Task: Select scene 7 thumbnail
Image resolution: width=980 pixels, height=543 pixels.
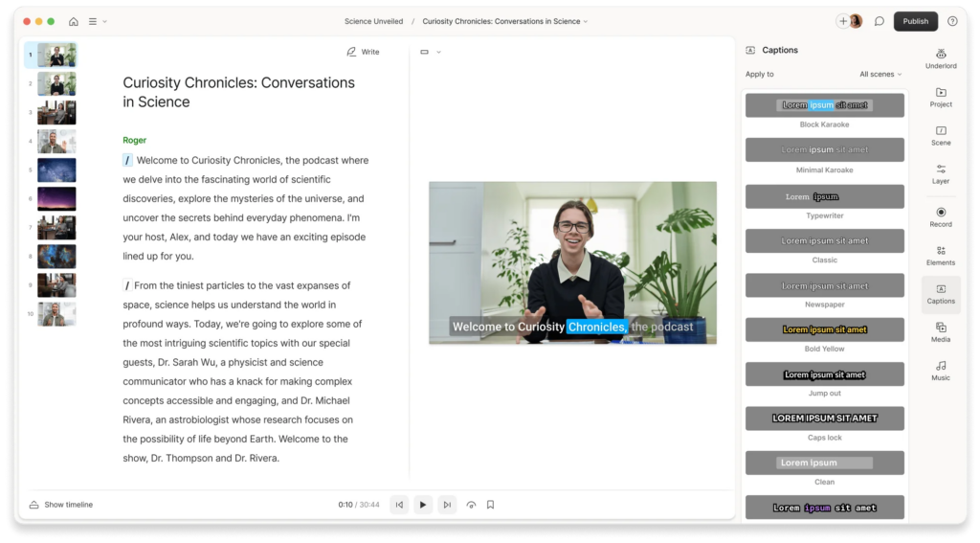Action: [x=56, y=228]
